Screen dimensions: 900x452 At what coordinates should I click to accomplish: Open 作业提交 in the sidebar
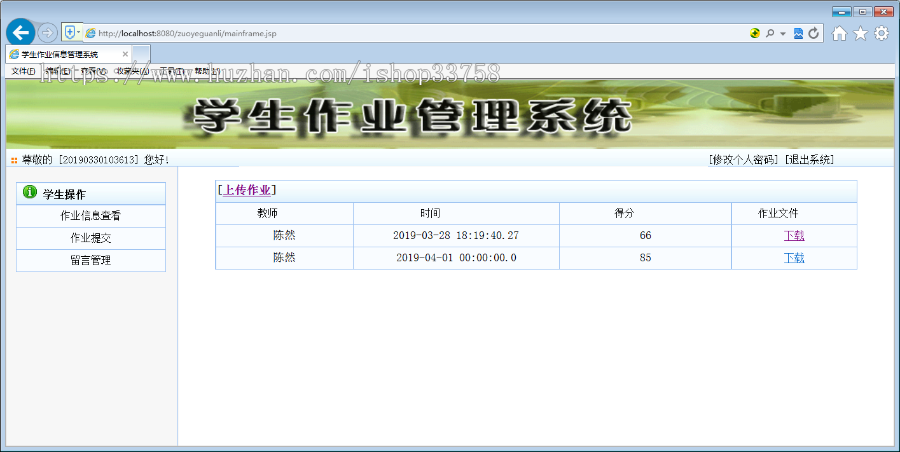coord(91,238)
